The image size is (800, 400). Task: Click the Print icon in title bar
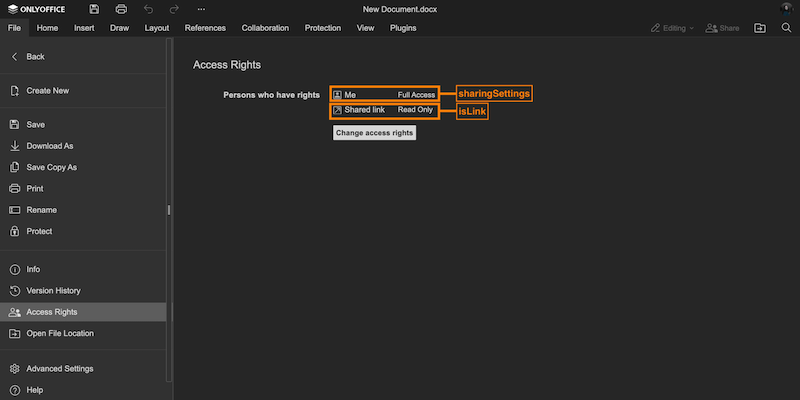coord(121,9)
